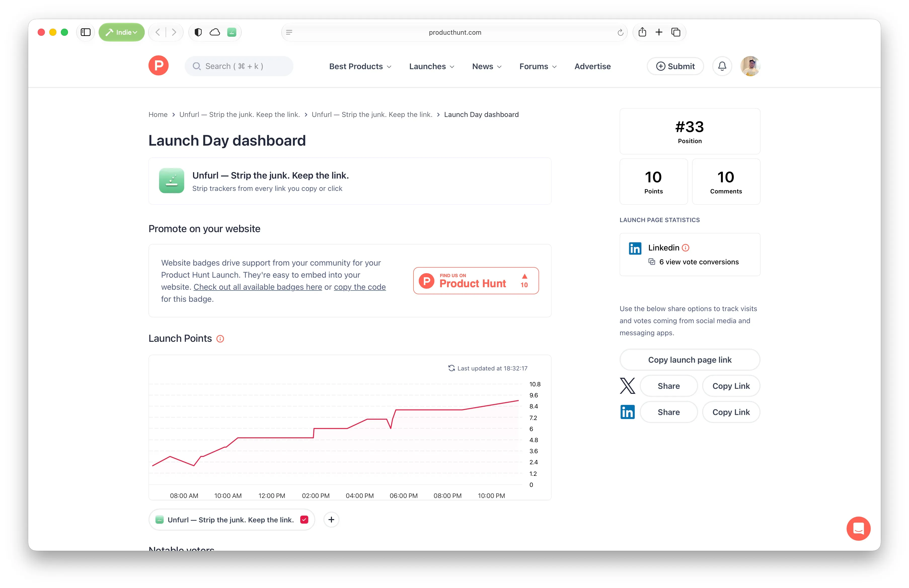Open first Unfurl breadcrumb link
Image resolution: width=909 pixels, height=588 pixels.
240,114
